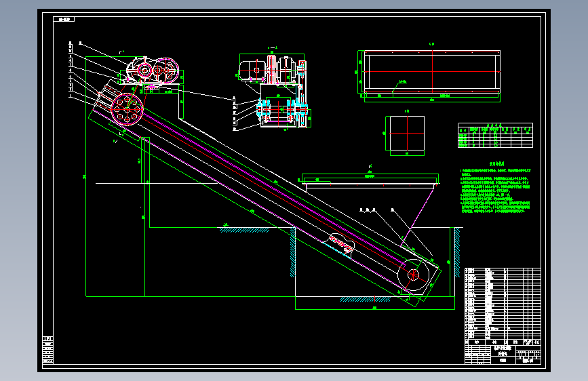Click the square section view with red crosshair
This screenshot has height=381, width=588.
tap(406, 134)
